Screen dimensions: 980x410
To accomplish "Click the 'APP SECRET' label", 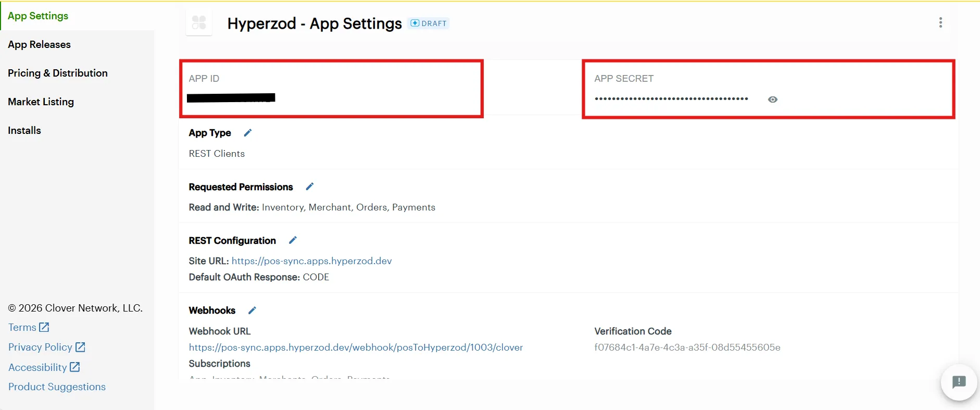I will pyautogui.click(x=624, y=79).
